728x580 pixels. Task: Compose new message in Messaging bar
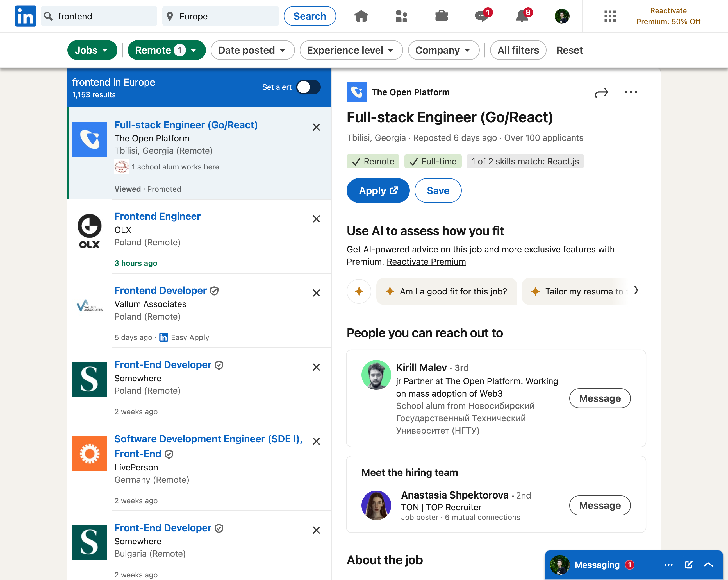click(688, 565)
